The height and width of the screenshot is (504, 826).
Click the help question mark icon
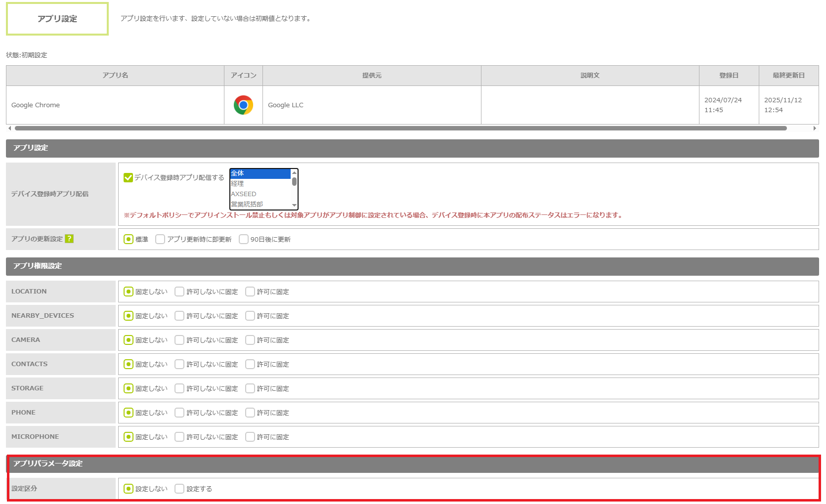click(x=69, y=239)
